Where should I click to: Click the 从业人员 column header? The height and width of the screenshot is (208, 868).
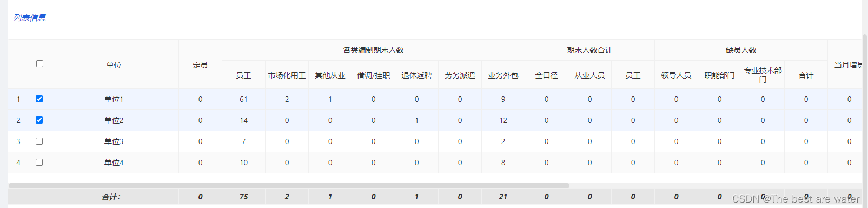pyautogui.click(x=589, y=75)
